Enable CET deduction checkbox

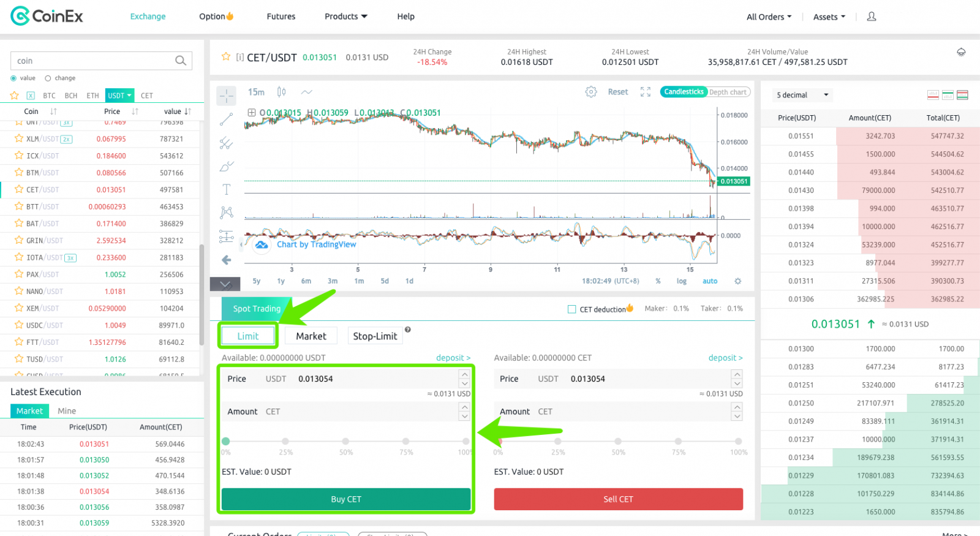[571, 309]
